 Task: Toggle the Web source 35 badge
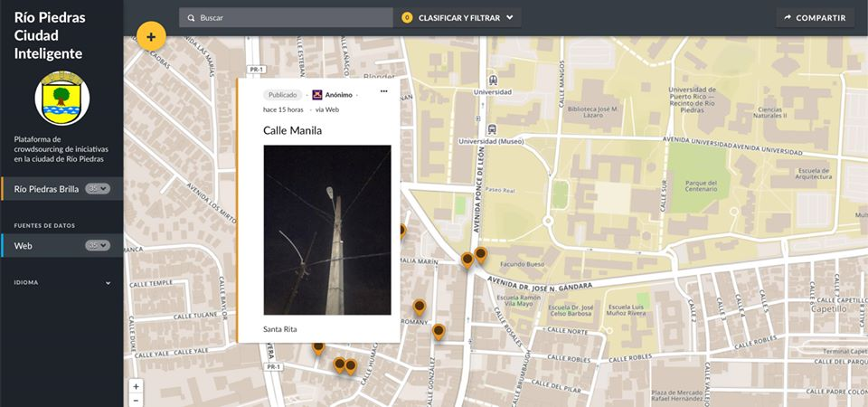point(98,245)
